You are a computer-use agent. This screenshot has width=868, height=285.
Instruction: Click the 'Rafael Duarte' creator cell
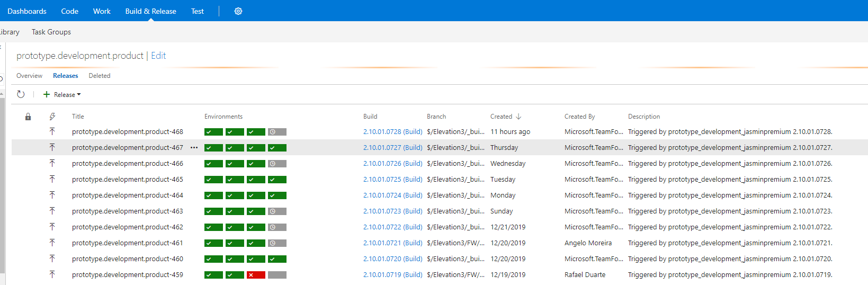pos(585,275)
